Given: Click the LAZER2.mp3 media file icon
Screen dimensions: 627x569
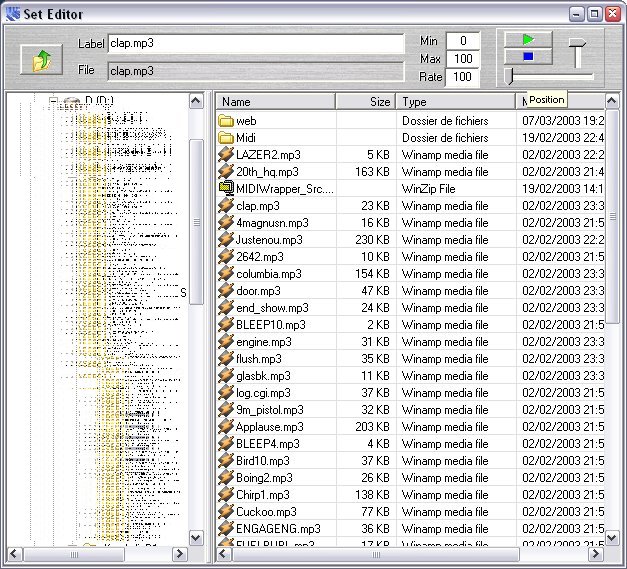Looking at the screenshot, I should (x=226, y=155).
